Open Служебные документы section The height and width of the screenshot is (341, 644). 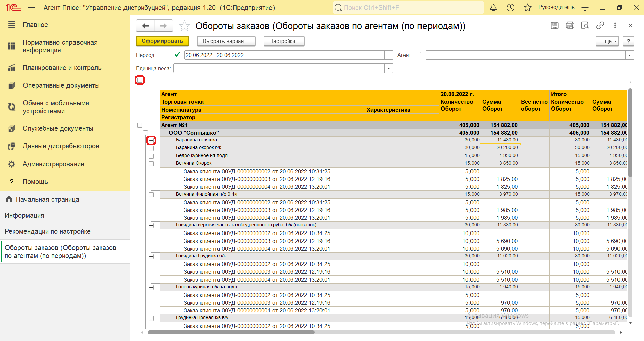tap(58, 128)
